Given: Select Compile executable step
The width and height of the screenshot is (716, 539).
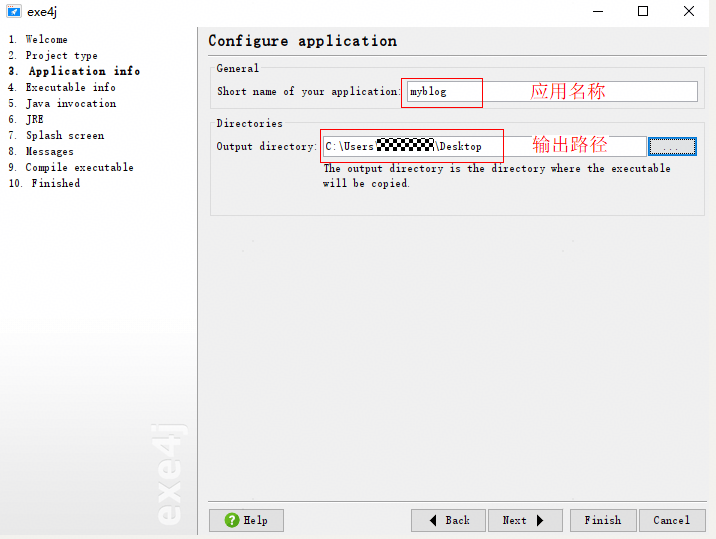Looking at the screenshot, I should 71,167.
